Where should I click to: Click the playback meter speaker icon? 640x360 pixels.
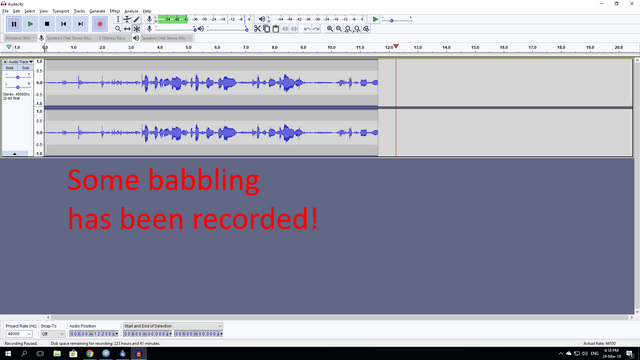(262, 19)
